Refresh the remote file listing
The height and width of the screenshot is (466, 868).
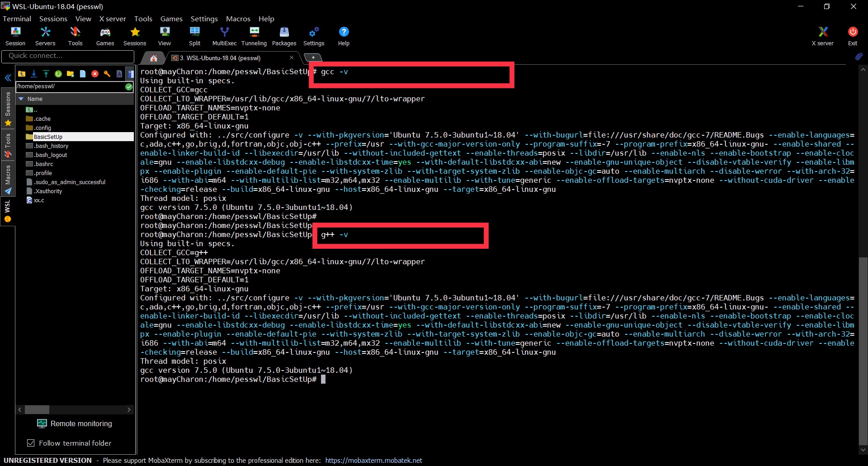point(58,74)
